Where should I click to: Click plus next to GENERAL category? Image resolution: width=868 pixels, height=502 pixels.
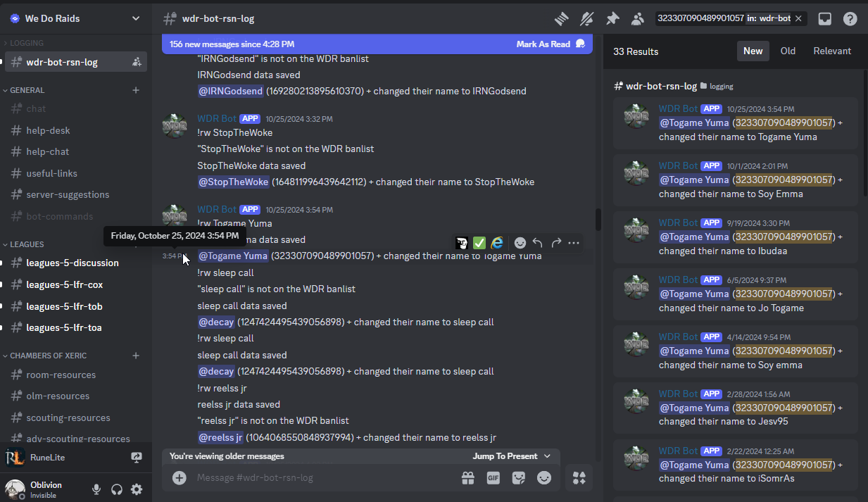click(x=136, y=90)
